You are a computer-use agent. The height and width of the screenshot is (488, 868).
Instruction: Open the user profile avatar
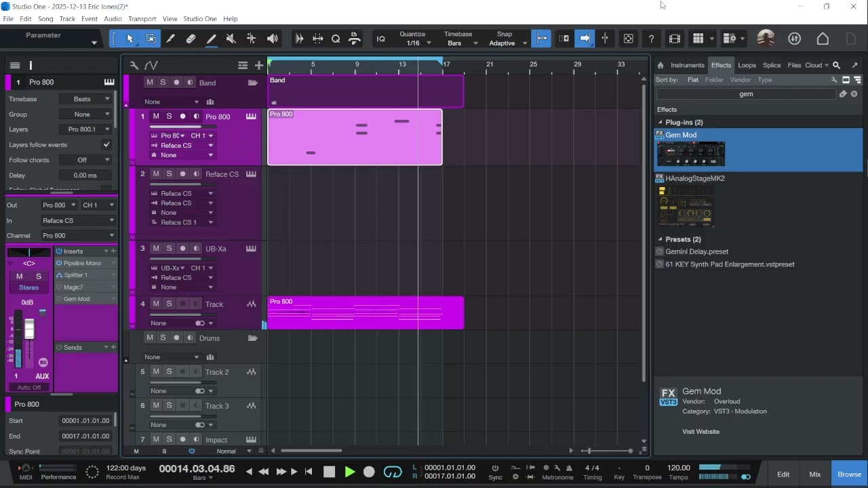coord(766,39)
